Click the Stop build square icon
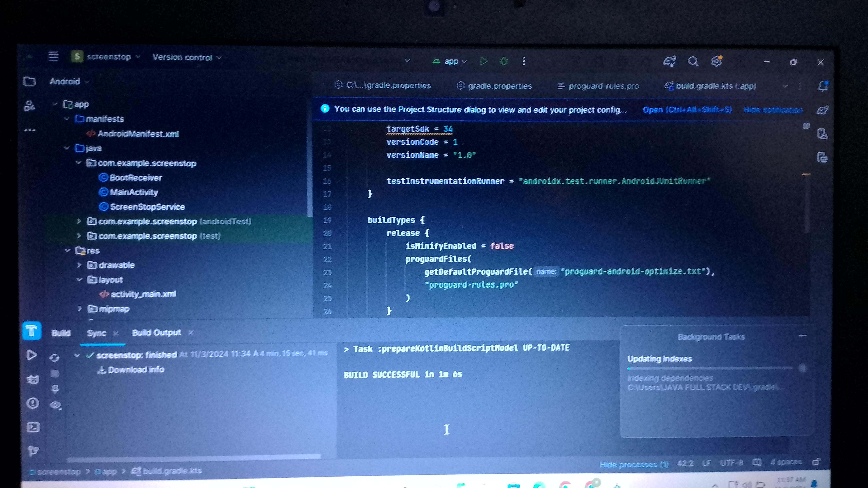The width and height of the screenshot is (868, 488). (55, 374)
